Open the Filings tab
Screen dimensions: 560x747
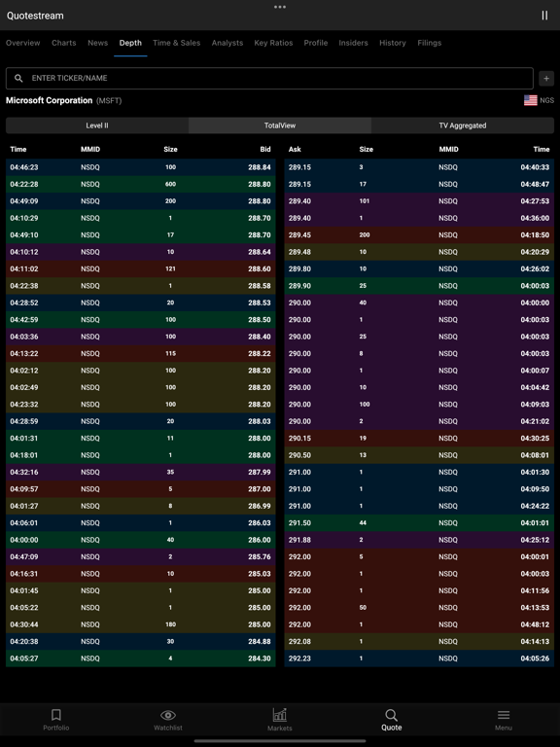tap(430, 43)
